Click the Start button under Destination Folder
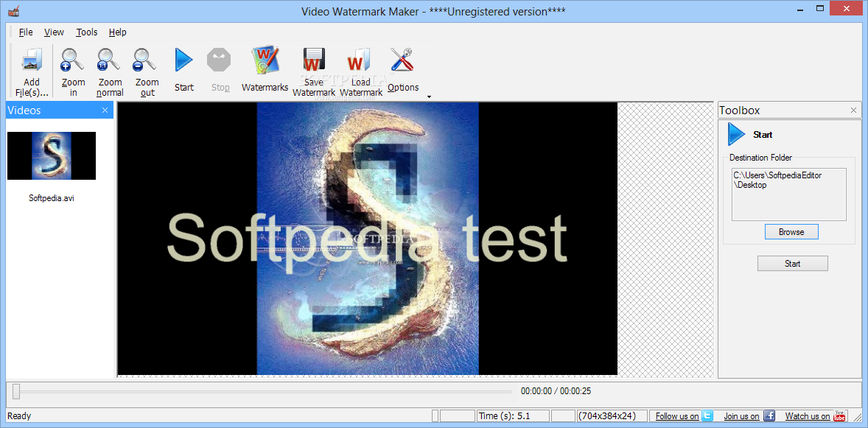The image size is (868, 428). (x=792, y=264)
